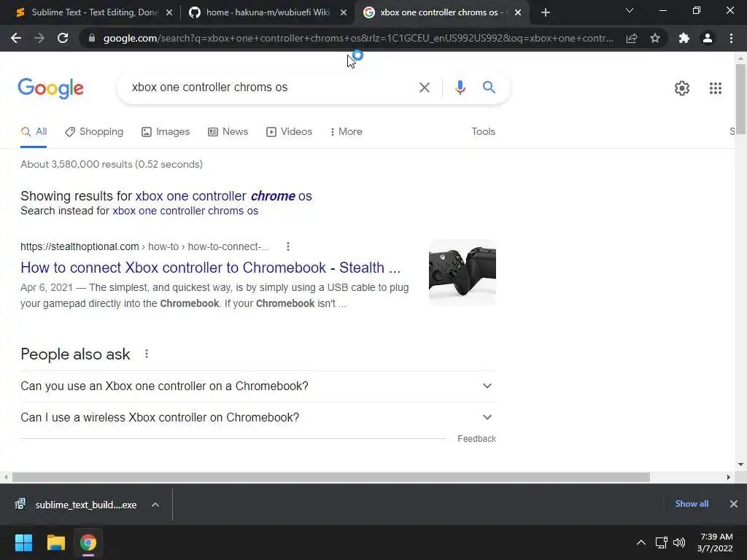
Task: Open the Xbox controller thumbnail image
Action: (x=462, y=273)
